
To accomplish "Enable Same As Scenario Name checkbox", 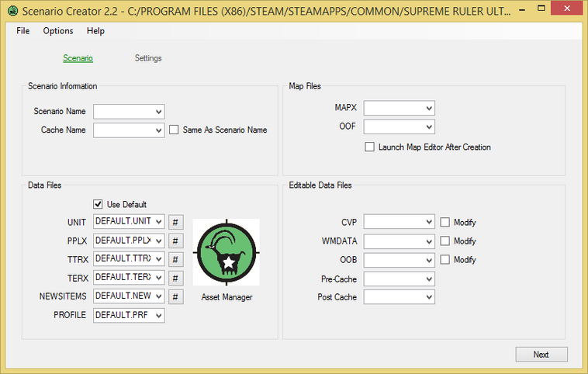I will click(x=174, y=130).
